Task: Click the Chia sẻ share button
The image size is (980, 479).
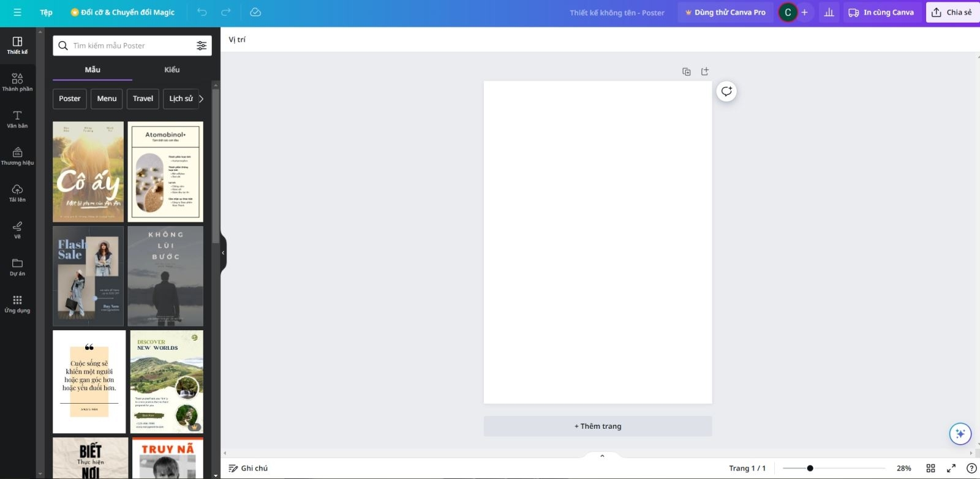Action: click(x=952, y=12)
